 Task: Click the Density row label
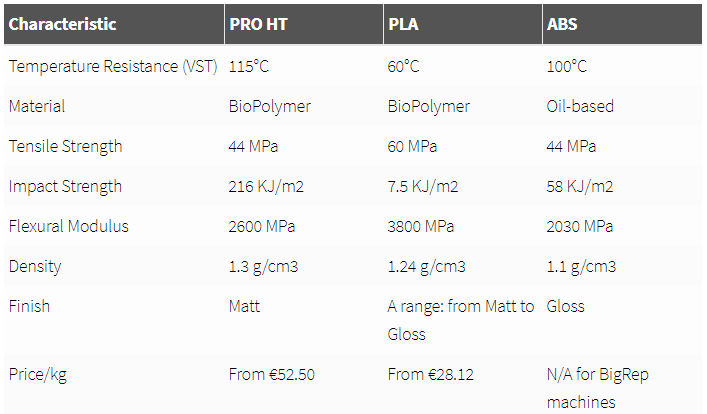pos(35,266)
